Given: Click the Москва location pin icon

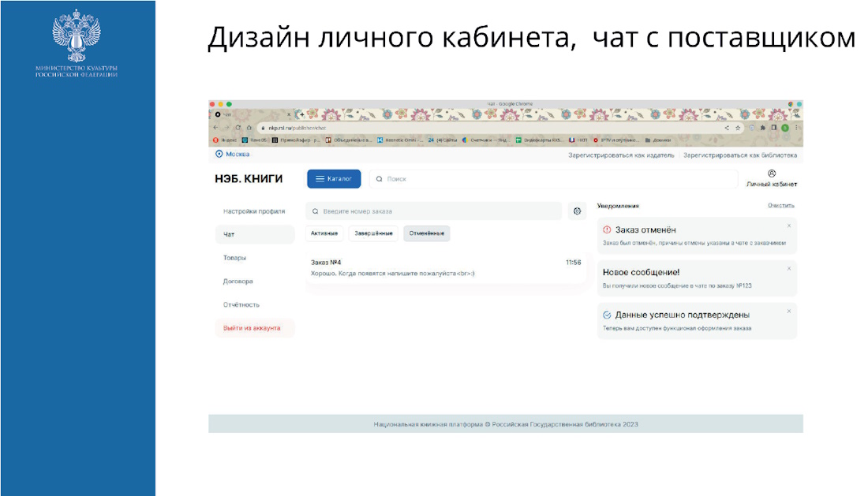Looking at the screenshot, I should (x=219, y=155).
